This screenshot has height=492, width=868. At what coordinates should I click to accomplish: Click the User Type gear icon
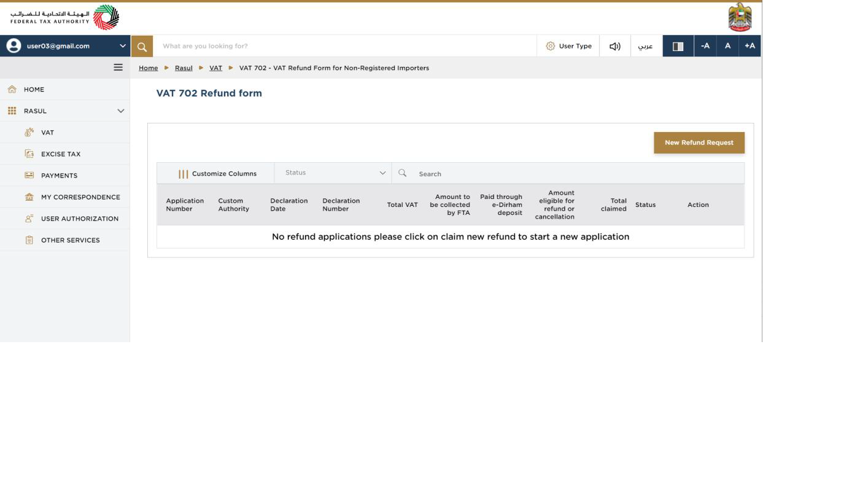550,46
